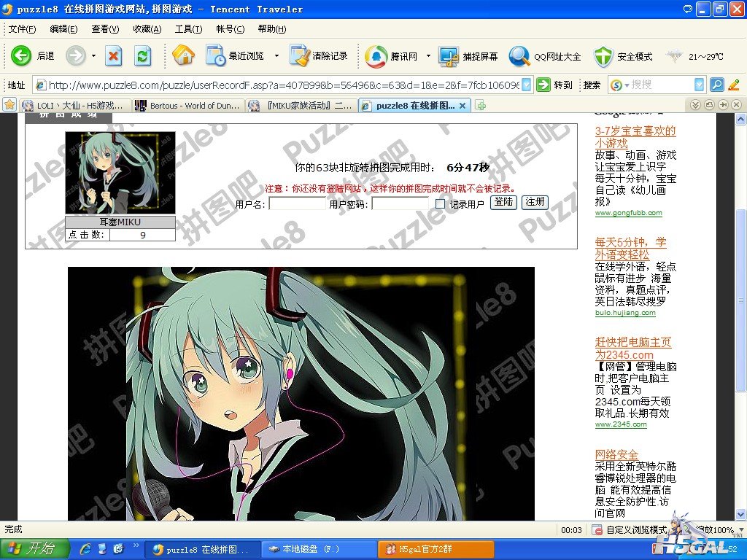Click the 用户名 username input field
Image resolution: width=747 pixels, height=560 pixels.
coord(298,204)
